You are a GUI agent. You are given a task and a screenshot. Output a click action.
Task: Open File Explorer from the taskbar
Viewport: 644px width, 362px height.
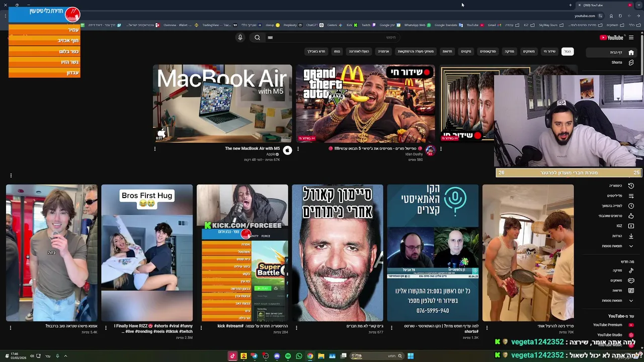321,356
